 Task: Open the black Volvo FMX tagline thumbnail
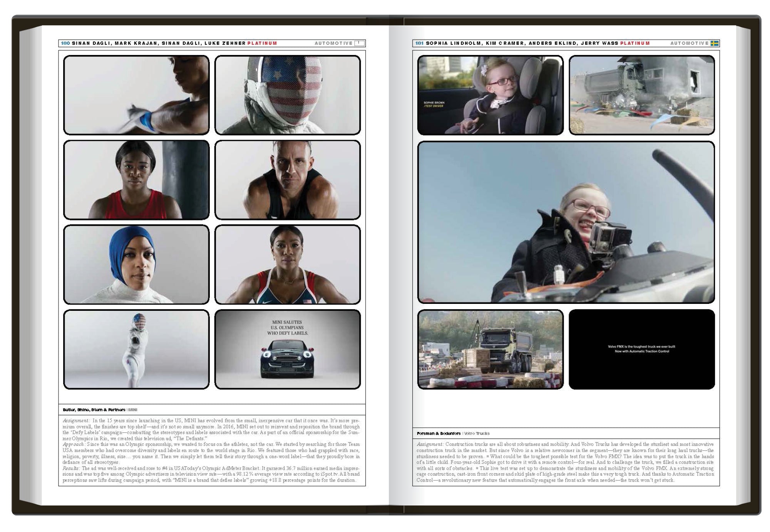(642, 349)
